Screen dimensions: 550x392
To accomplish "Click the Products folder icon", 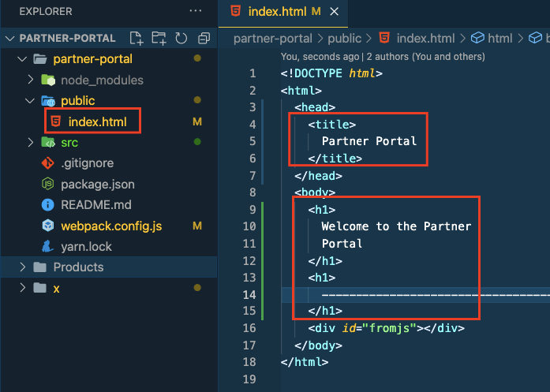I will 39,267.
